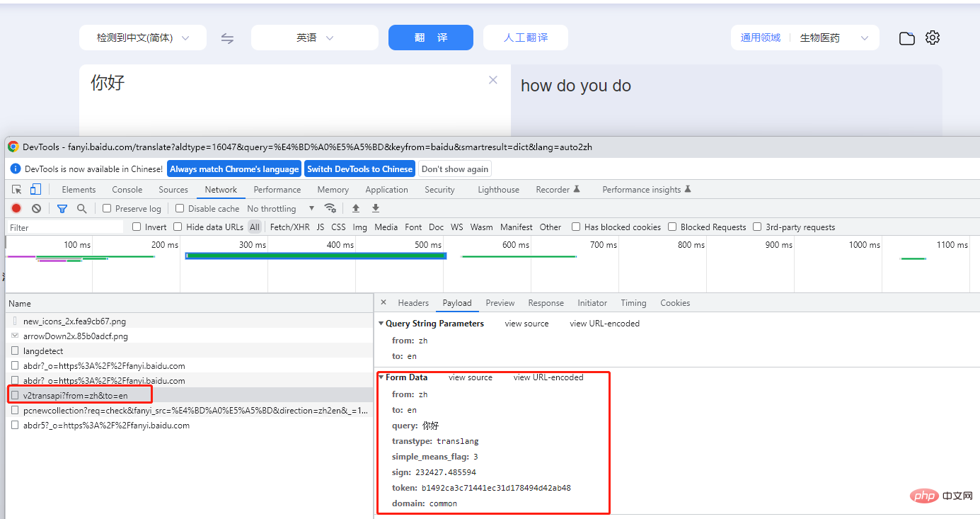Swap source and target languages

pyautogui.click(x=227, y=38)
